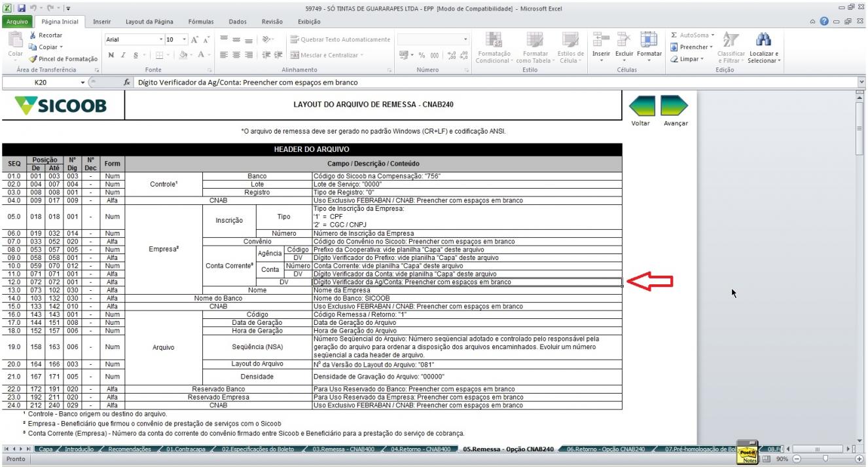This screenshot has width=868, height=467.
Task: Toggle Itálico italic formatting
Action: tap(123, 56)
